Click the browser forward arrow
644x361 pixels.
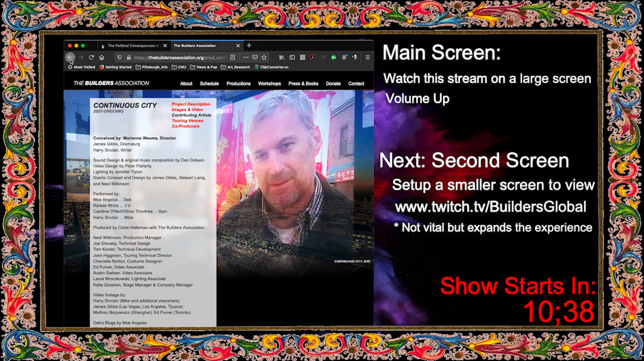81,57
